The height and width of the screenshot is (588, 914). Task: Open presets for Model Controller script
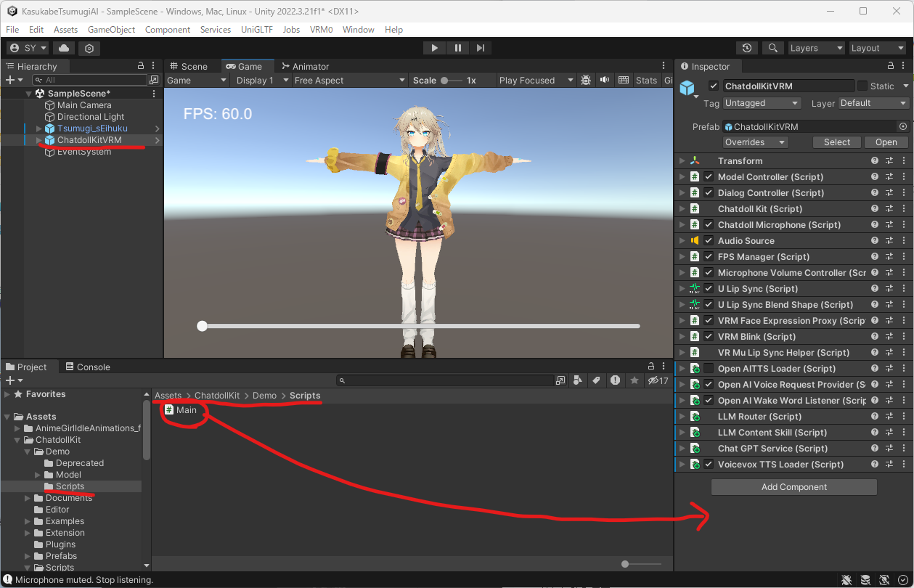click(x=889, y=177)
